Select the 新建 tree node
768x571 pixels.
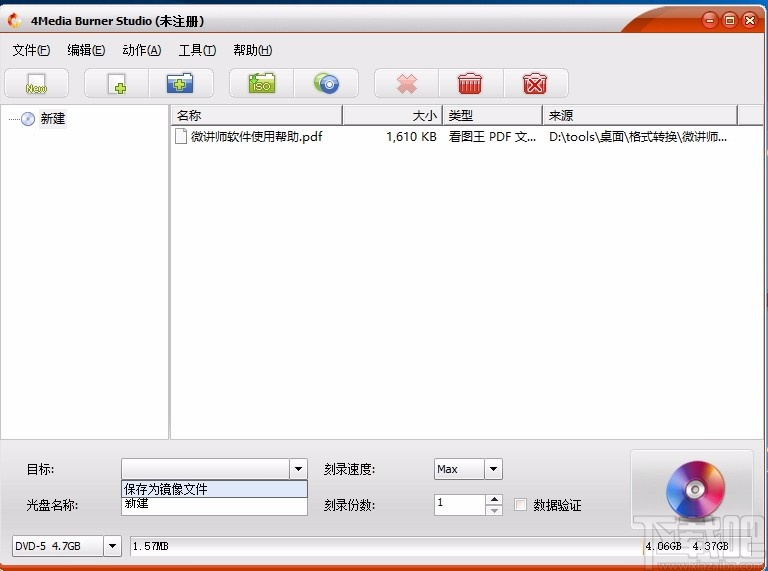(x=53, y=119)
